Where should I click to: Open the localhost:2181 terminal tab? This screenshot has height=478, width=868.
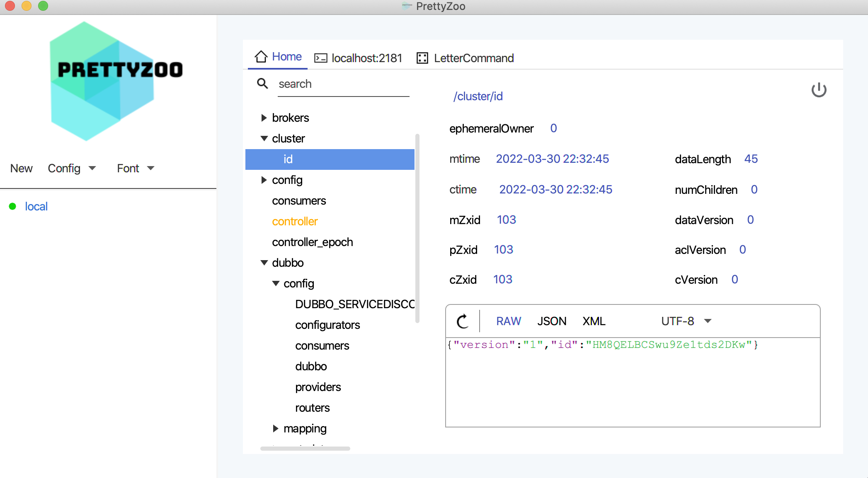[x=366, y=58]
